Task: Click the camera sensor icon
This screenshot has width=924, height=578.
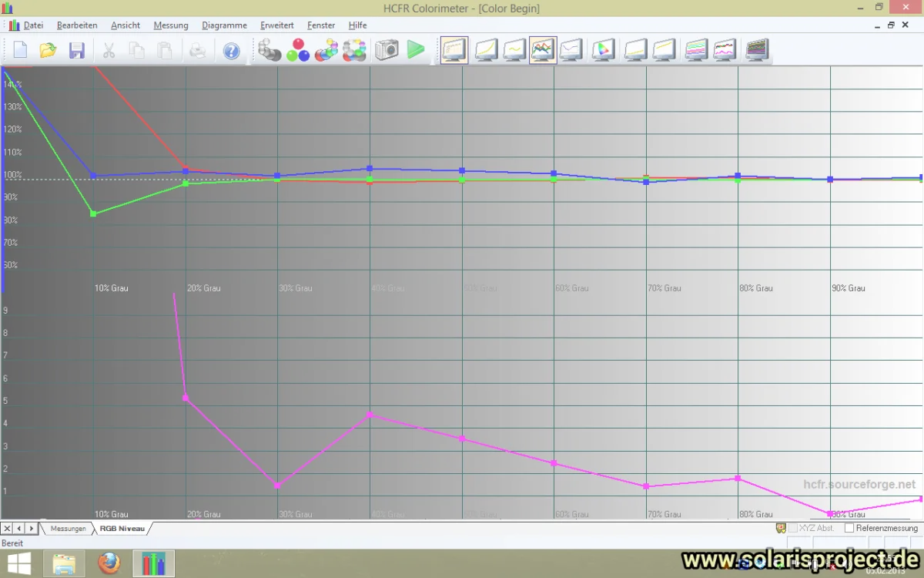Action: click(387, 50)
